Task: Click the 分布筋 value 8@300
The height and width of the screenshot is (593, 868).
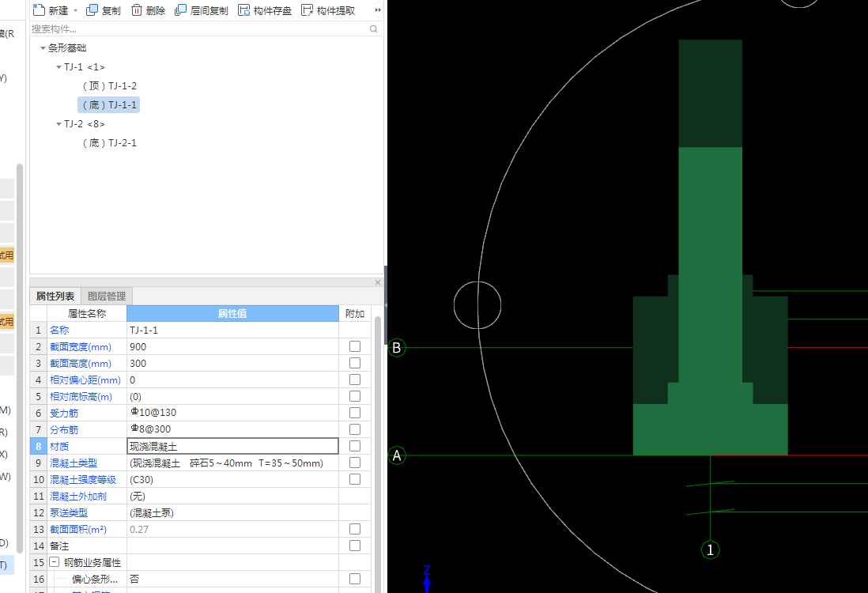Action: click(x=232, y=429)
